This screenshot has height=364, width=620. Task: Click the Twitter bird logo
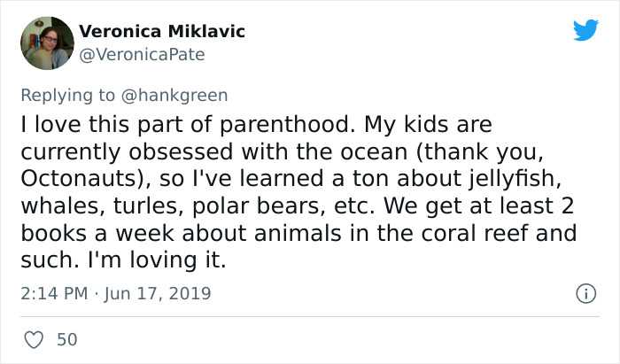click(585, 30)
